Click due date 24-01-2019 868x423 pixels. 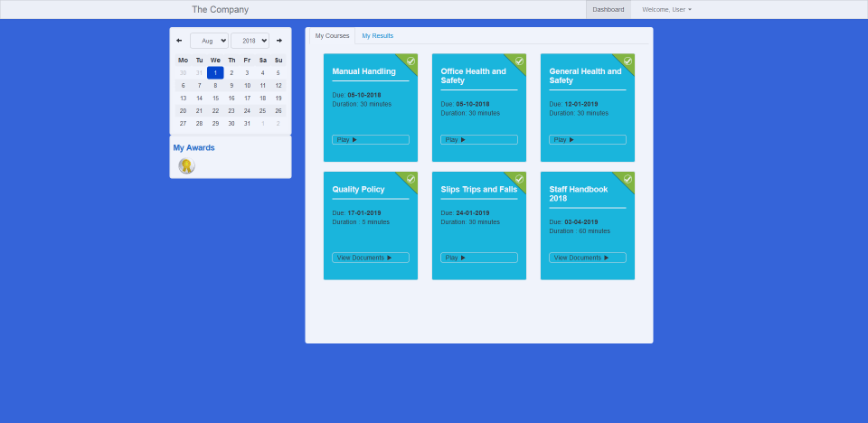[x=473, y=213]
